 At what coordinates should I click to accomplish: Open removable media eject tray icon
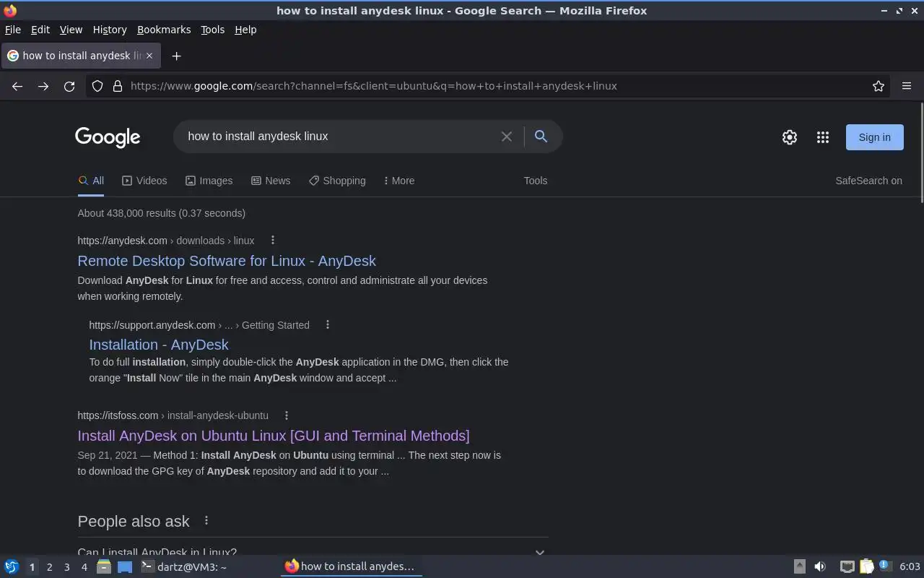pos(799,566)
